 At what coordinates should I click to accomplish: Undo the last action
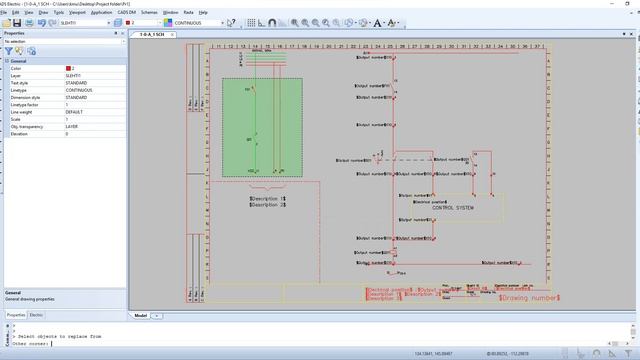coord(42,23)
